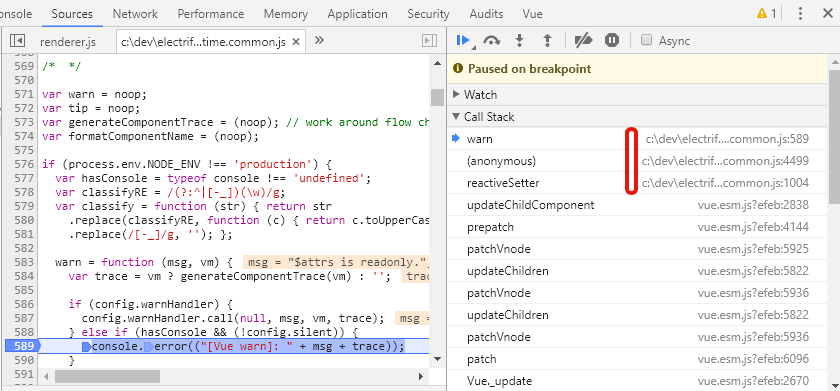Click code editor vertical scrollbar thumb
Viewport: 840px width, 391px height.
click(437, 97)
